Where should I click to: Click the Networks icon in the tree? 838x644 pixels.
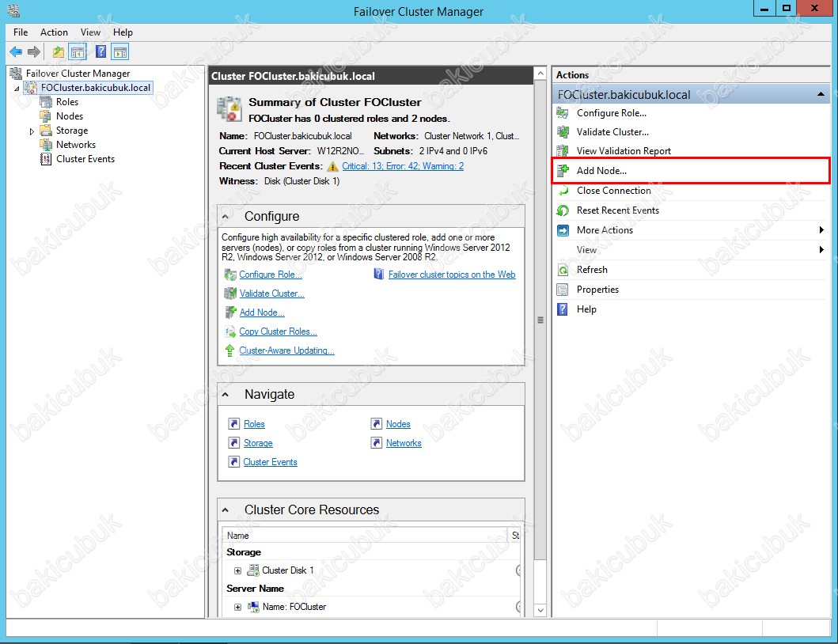coord(46,144)
